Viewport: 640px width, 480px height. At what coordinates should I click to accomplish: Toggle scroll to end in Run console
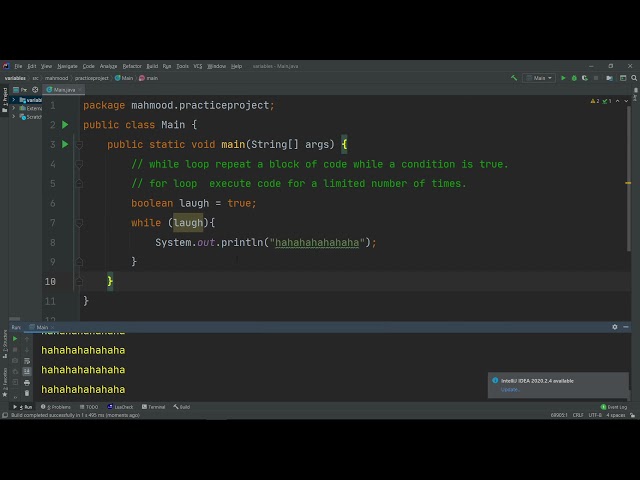[x=27, y=371]
